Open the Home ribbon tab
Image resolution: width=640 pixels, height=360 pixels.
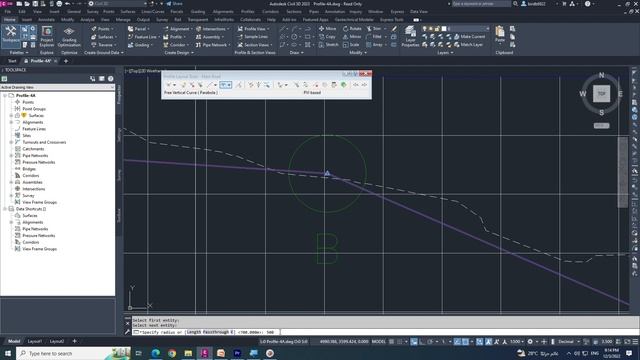pyautogui.click(x=9, y=19)
